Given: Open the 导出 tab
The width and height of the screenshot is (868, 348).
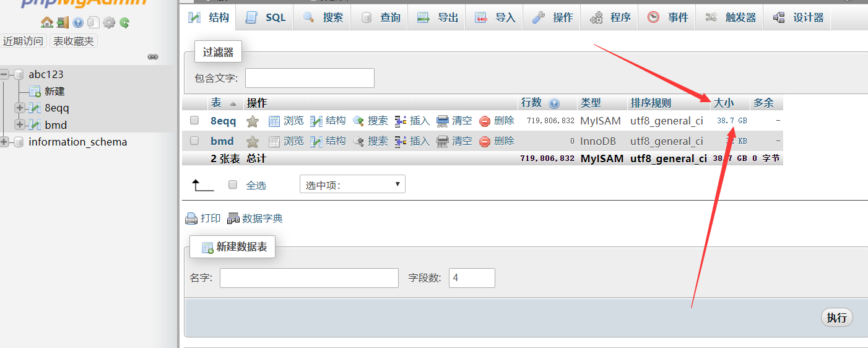Looking at the screenshot, I should tap(437, 17).
